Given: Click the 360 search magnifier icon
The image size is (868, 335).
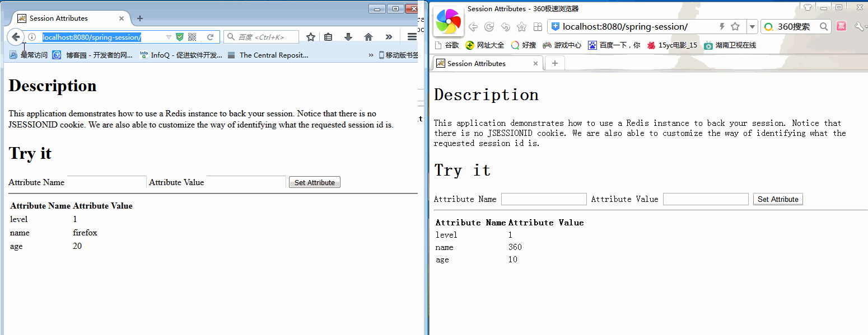Looking at the screenshot, I should tap(824, 26).
